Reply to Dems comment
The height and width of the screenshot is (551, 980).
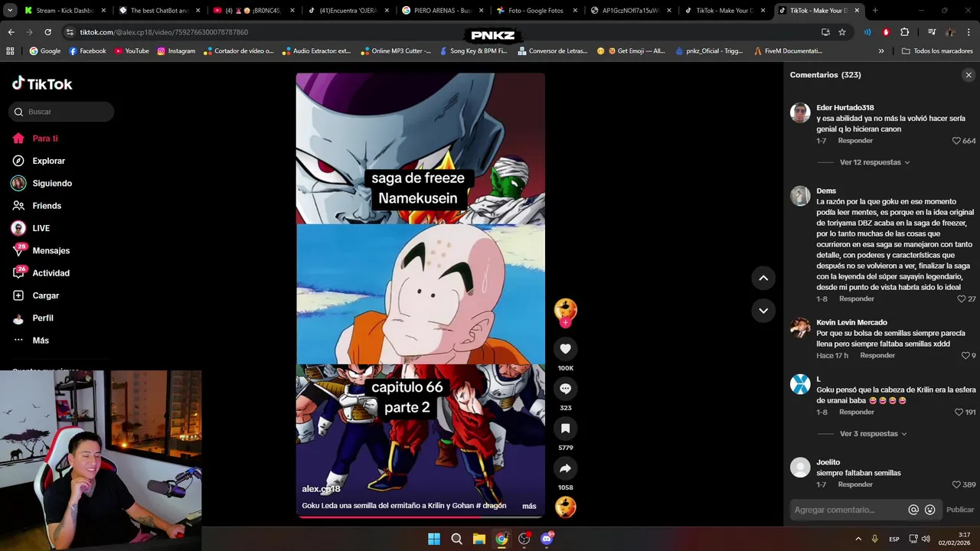pyautogui.click(x=857, y=299)
